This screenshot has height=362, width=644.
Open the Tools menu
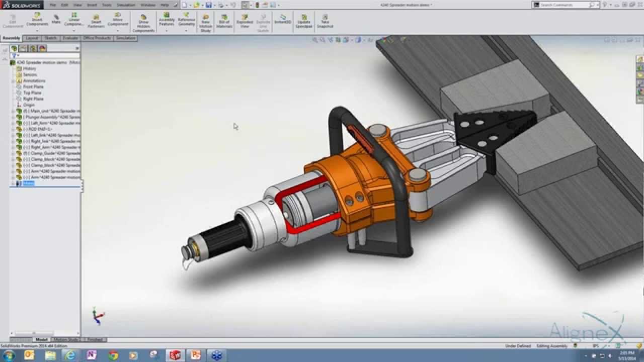click(x=107, y=5)
